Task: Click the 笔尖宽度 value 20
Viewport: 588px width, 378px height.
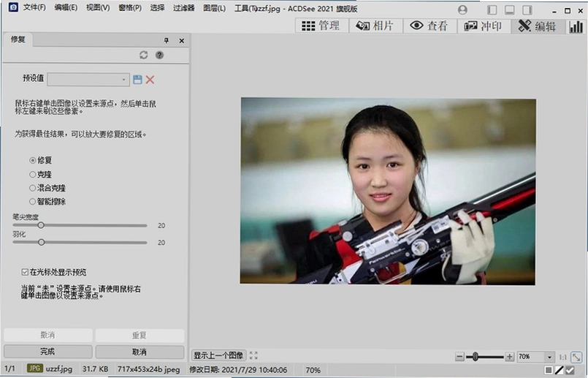Action: [x=161, y=226]
